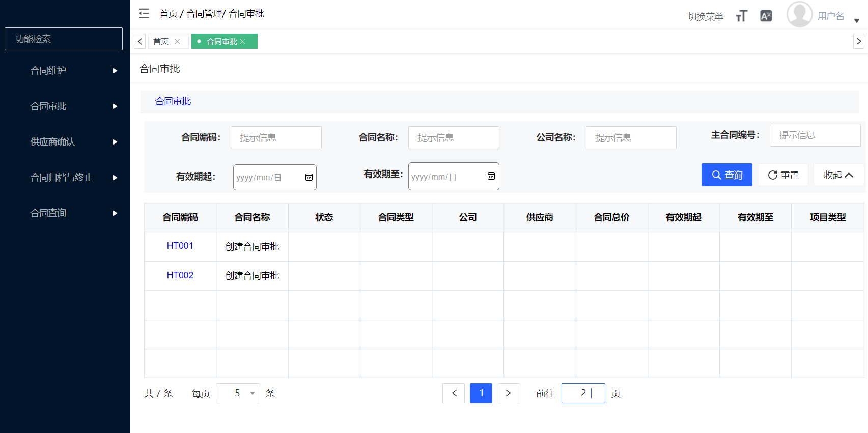Open contract HT001 link
This screenshot has width=868, height=433.
point(180,246)
